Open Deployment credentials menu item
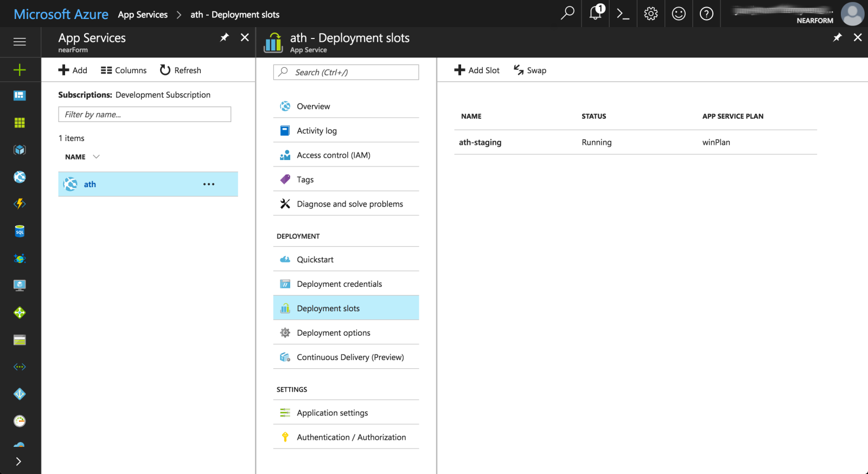The width and height of the screenshot is (868, 474). [346, 284]
